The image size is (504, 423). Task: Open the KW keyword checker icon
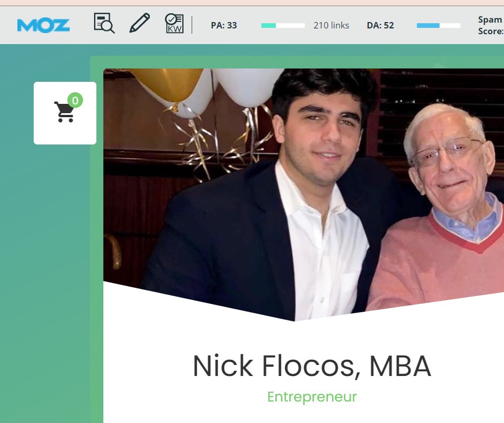coord(174,23)
